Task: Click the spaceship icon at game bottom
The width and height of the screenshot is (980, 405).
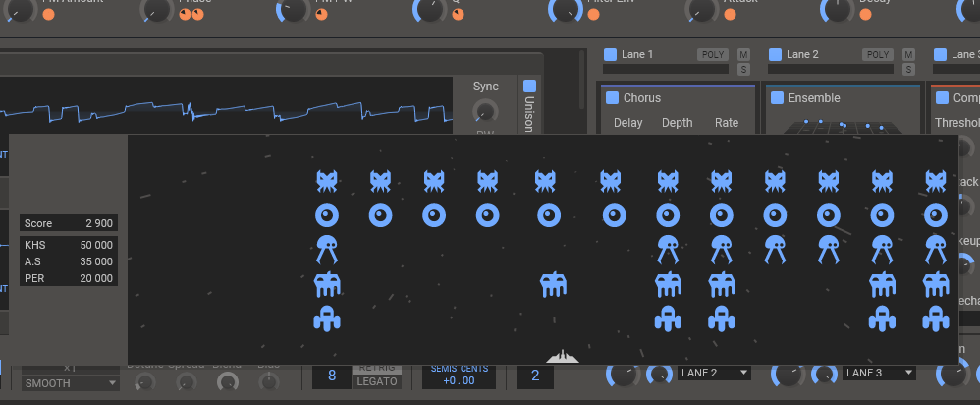Action: click(x=563, y=356)
